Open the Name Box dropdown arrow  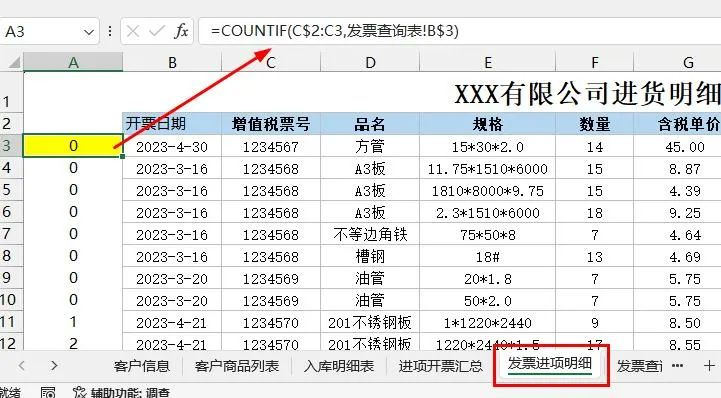pyautogui.click(x=88, y=32)
